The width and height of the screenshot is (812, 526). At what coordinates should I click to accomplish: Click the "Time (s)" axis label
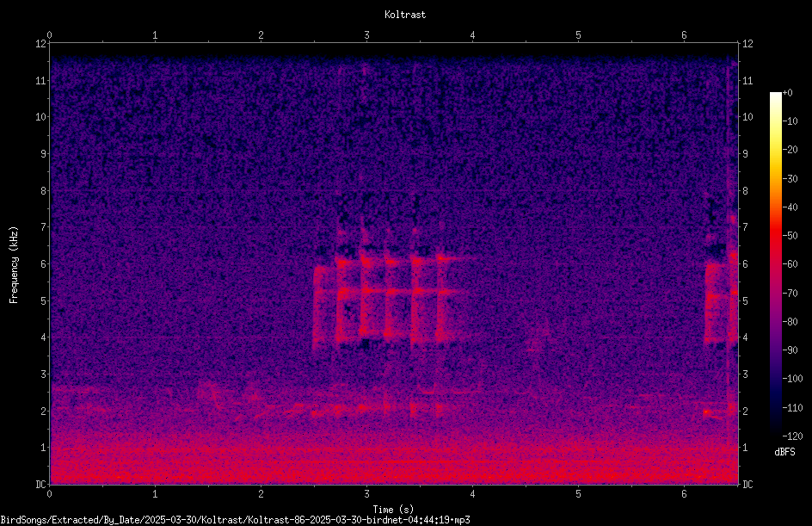pos(393,510)
